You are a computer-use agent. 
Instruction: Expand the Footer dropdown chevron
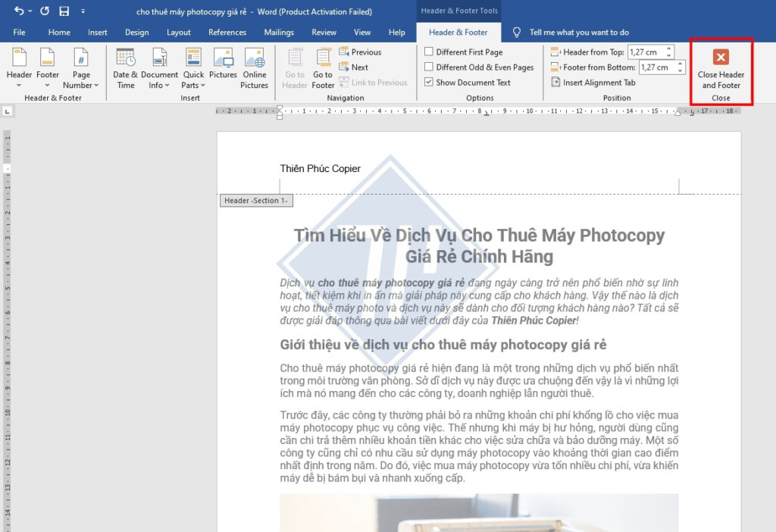click(48, 85)
